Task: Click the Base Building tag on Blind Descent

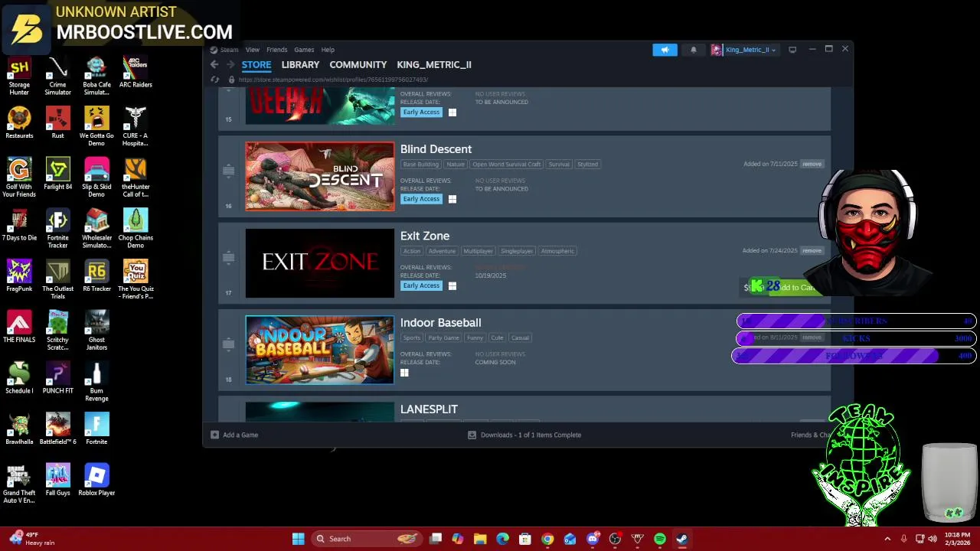Action: point(421,165)
